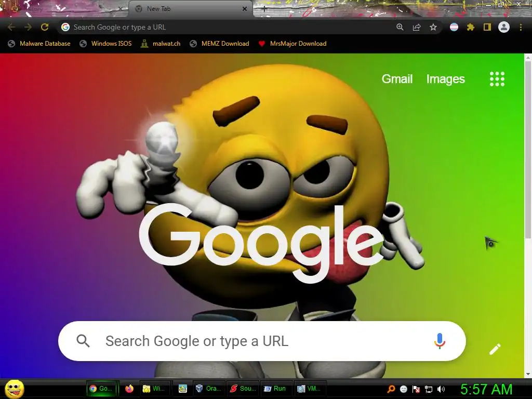This screenshot has height=399, width=532.
Task: Switch to the Google Chrome taskbar item
Action: [101, 389]
